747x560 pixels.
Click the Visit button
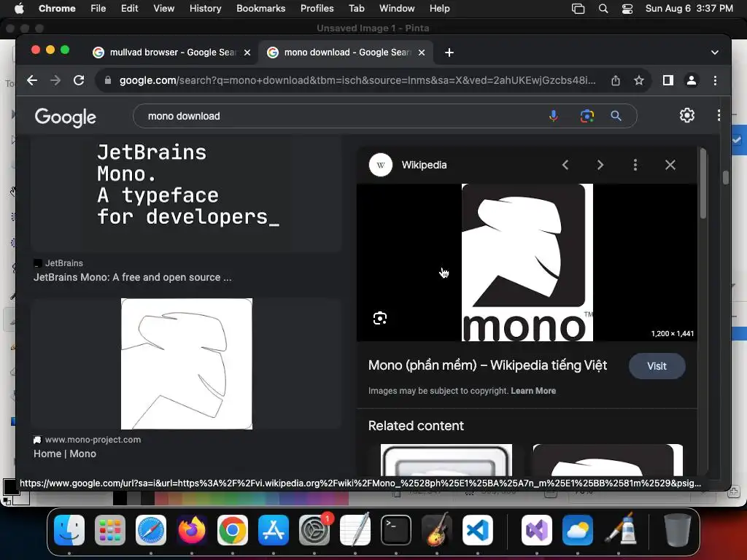coord(657,366)
